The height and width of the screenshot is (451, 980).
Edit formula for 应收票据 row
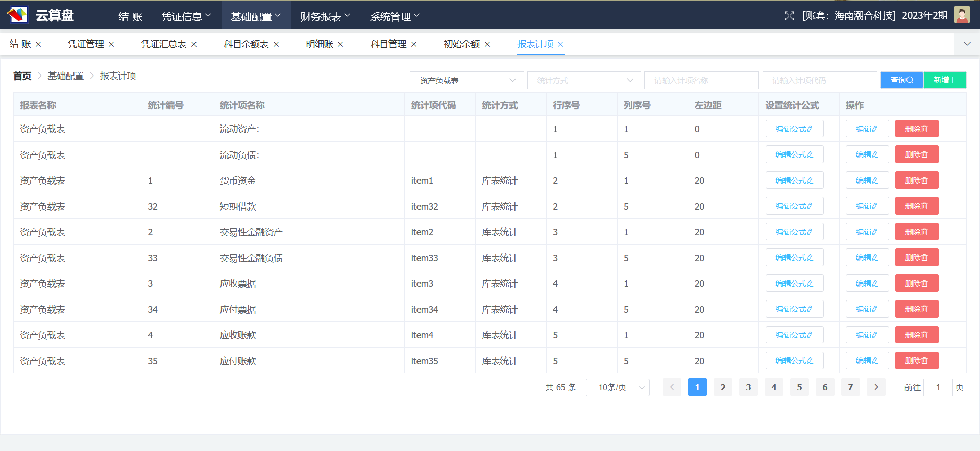[794, 284]
